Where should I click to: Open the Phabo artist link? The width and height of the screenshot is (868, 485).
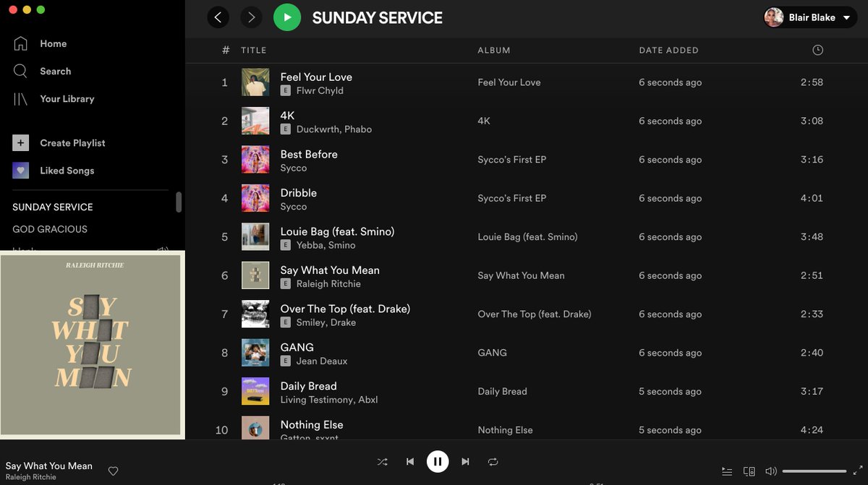(358, 129)
